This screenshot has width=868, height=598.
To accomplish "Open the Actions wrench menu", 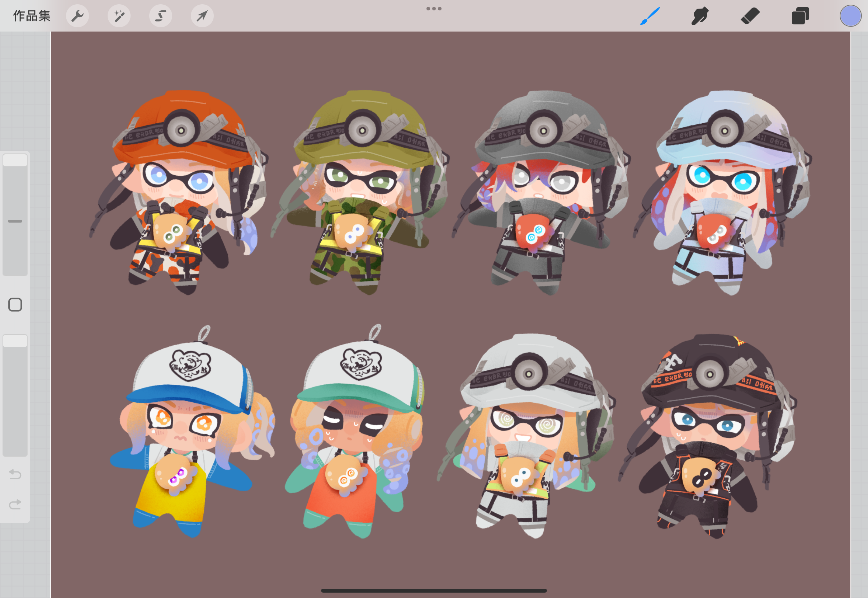I will 77,16.
